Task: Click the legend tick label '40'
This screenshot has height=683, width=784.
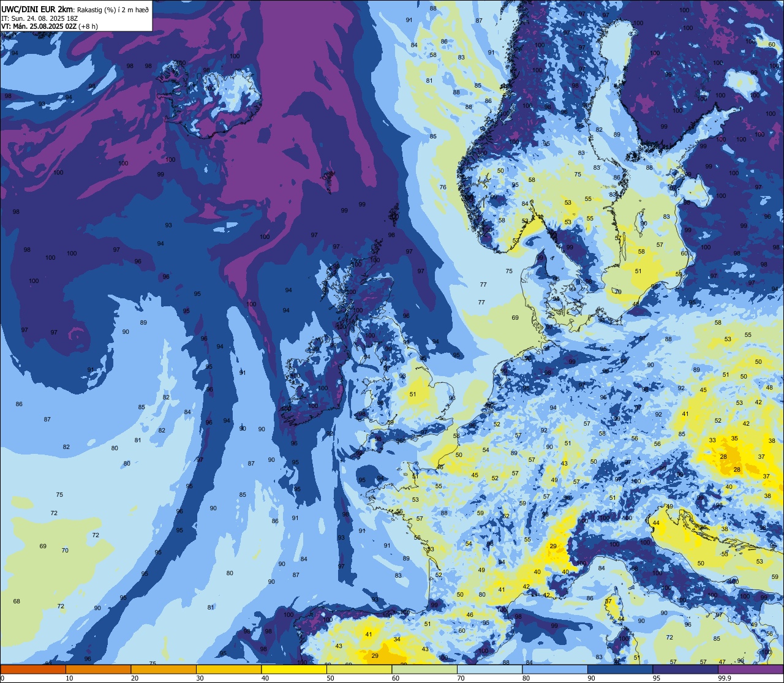Action: point(265,677)
